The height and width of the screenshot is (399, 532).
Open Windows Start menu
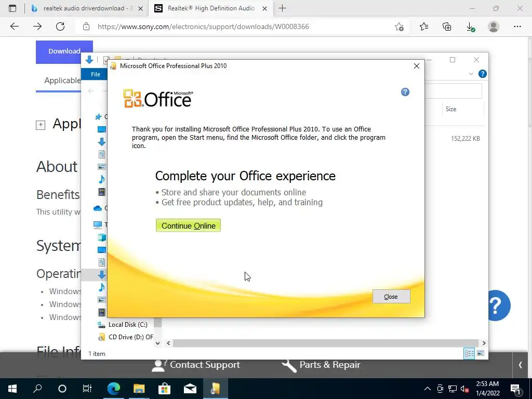pos(12,389)
